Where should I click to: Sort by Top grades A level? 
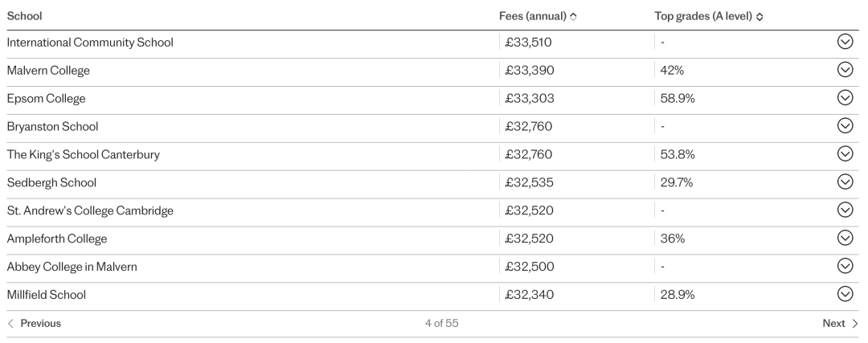[x=759, y=17]
